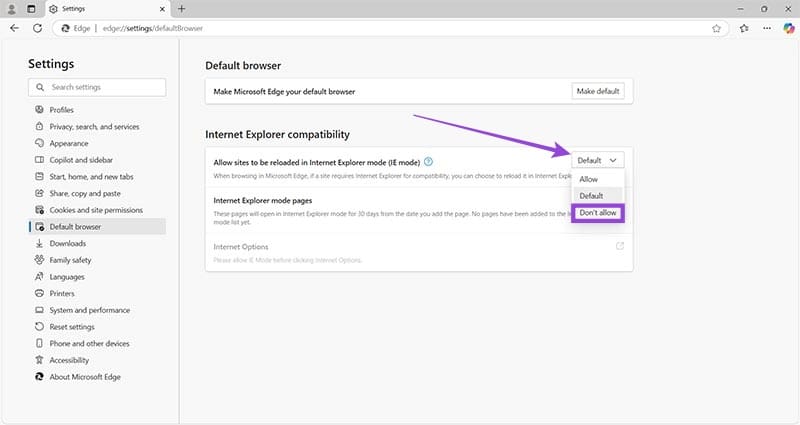Viewport: 800px width, 425px height.
Task: Open a new tab with plus button
Action: click(181, 8)
